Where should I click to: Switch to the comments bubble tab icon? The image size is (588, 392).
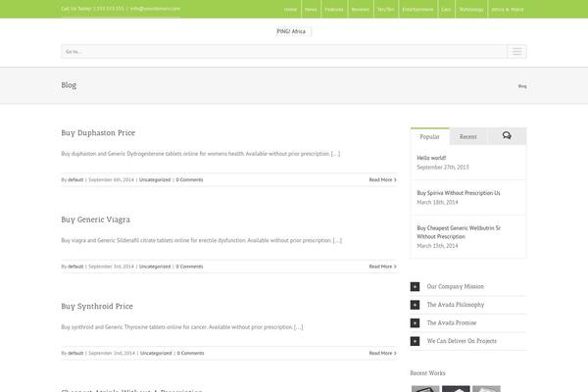pos(507,136)
